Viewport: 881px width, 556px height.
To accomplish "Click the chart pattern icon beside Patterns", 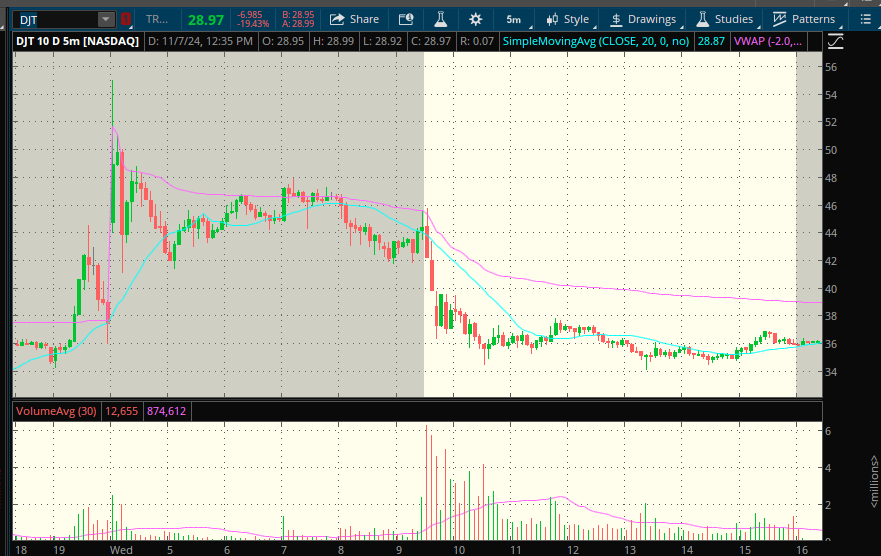I will (x=779, y=20).
